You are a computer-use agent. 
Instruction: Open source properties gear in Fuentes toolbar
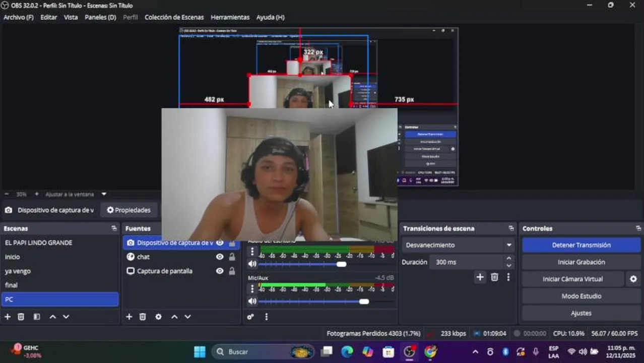coord(158,317)
